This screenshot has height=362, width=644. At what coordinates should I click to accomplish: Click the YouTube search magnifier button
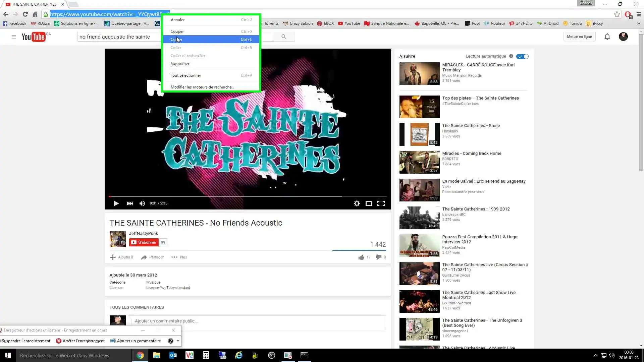[x=284, y=37]
